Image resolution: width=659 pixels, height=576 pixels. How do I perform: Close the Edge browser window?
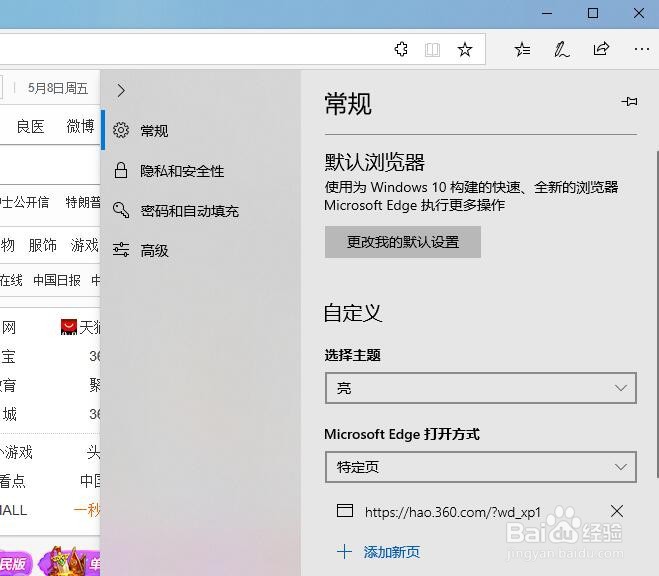[639, 13]
